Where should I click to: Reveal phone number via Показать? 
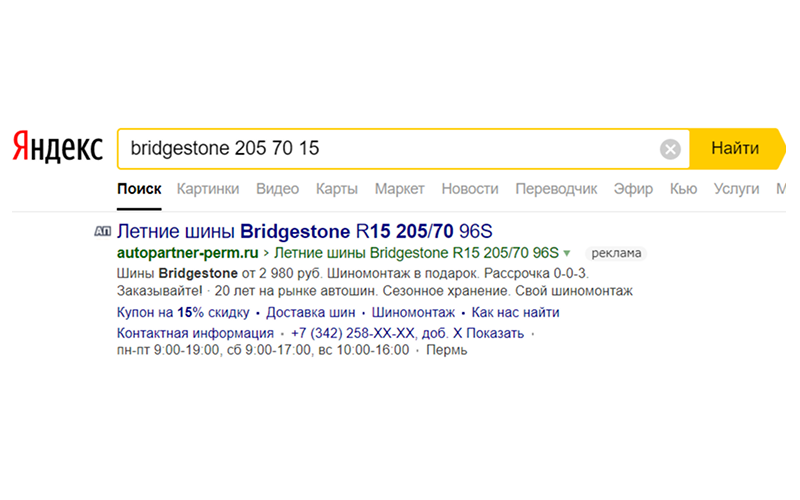coord(500,332)
